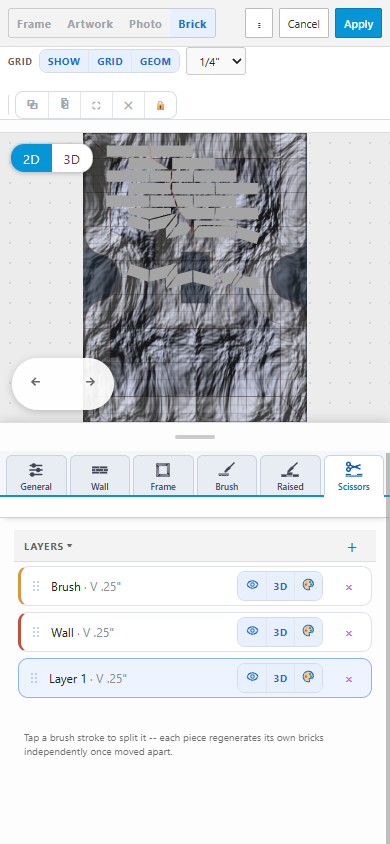Delete the Wall layer

click(x=349, y=633)
